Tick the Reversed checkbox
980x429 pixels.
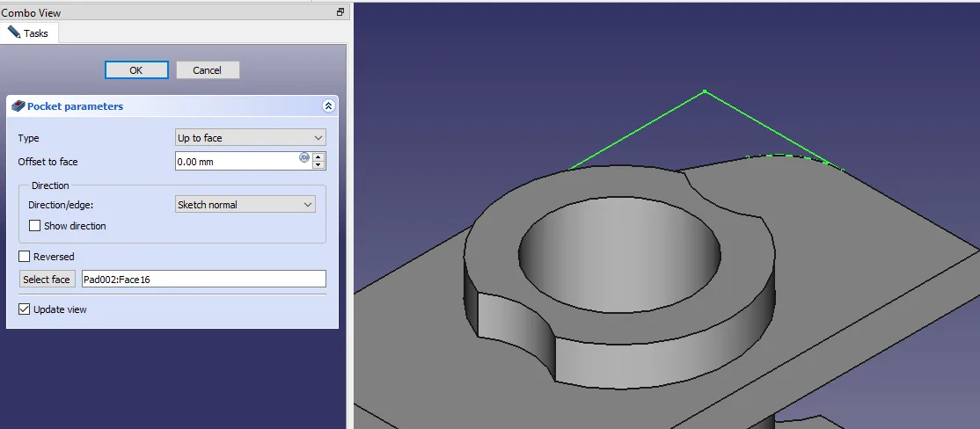pos(25,257)
